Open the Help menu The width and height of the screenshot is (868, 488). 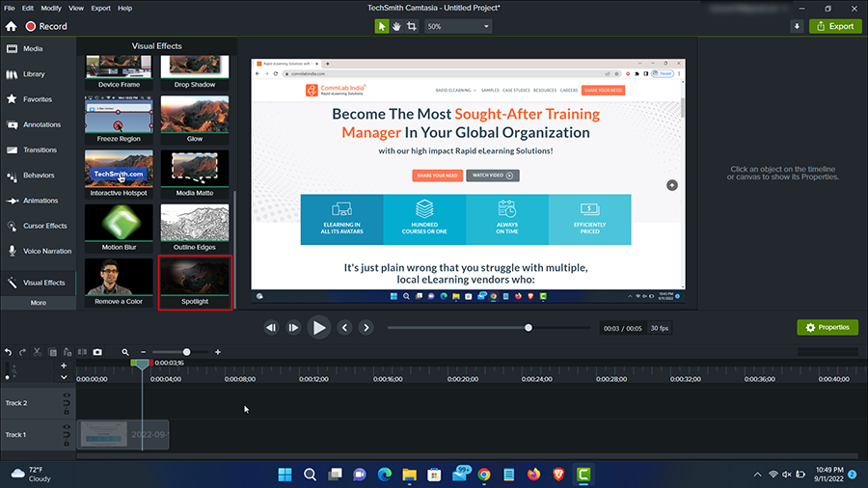125,9
